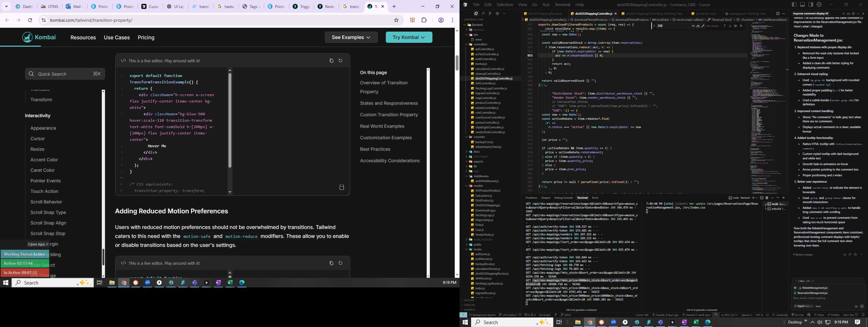The width and height of the screenshot is (868, 327).
Task: Click the live editor code scrollbar
Action: (230, 120)
